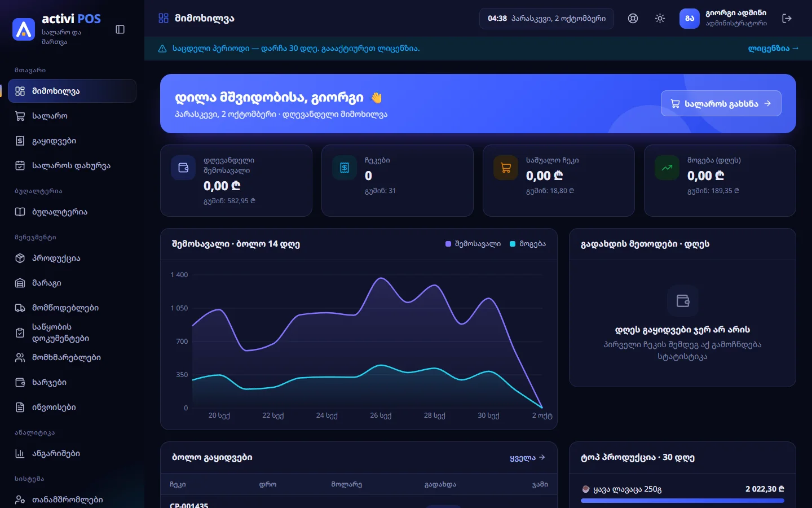Toggle მოგება legend series
Image resolution: width=812 pixels, height=508 pixels.
[x=527, y=244]
